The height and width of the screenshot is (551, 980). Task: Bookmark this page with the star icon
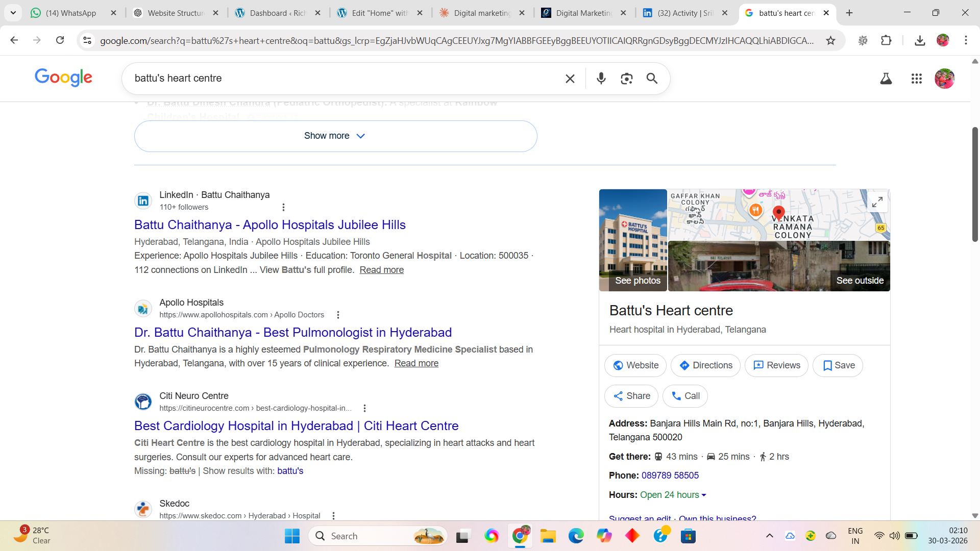(x=831, y=40)
